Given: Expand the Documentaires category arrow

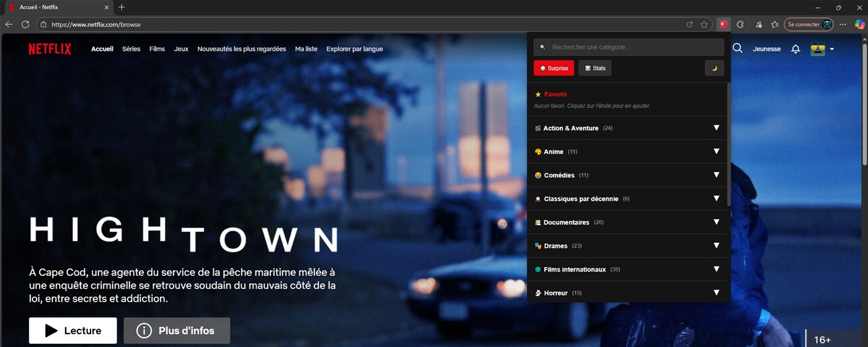Looking at the screenshot, I should coord(716,222).
